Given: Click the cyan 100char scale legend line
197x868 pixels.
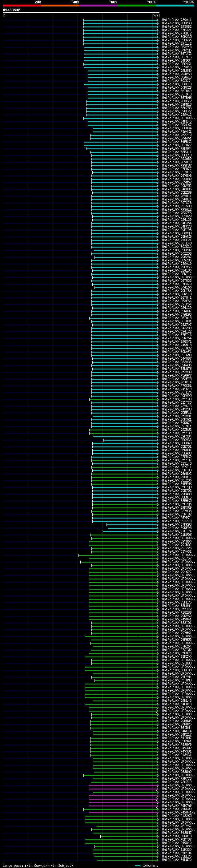Looking at the screenshot, I should click(138, 866).
